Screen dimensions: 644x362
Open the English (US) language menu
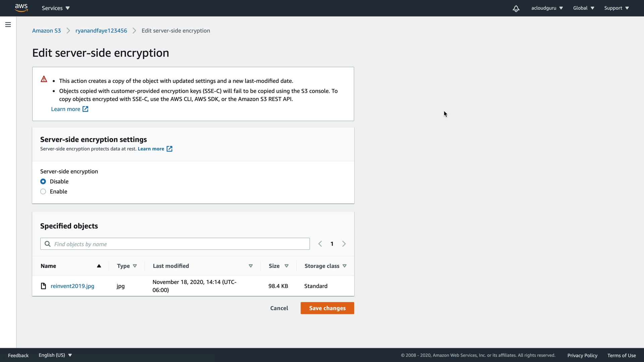click(55, 355)
